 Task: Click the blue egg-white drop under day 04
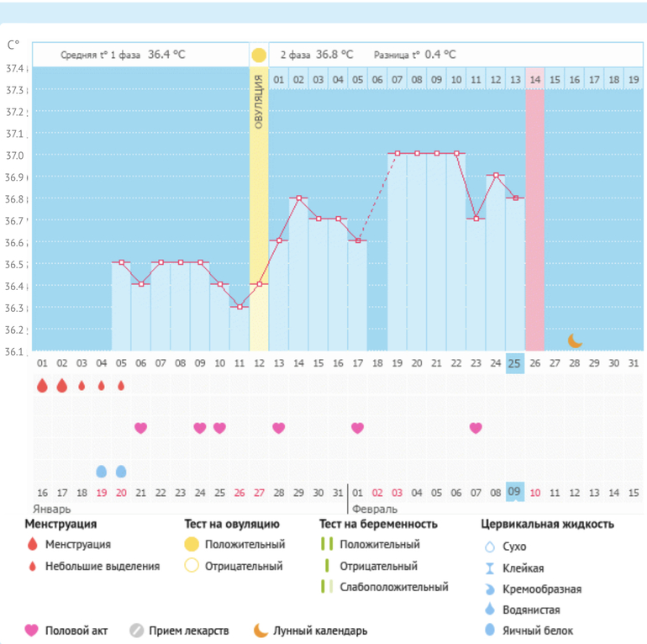(x=102, y=471)
